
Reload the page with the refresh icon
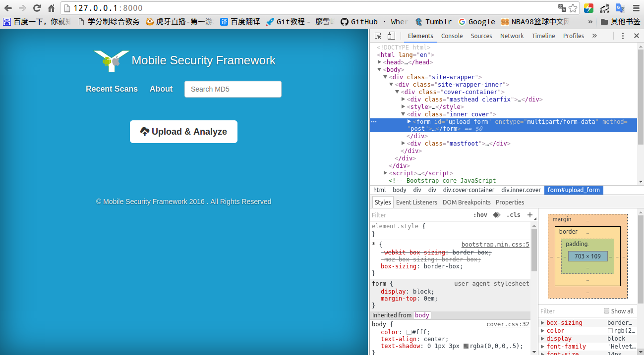tap(37, 8)
